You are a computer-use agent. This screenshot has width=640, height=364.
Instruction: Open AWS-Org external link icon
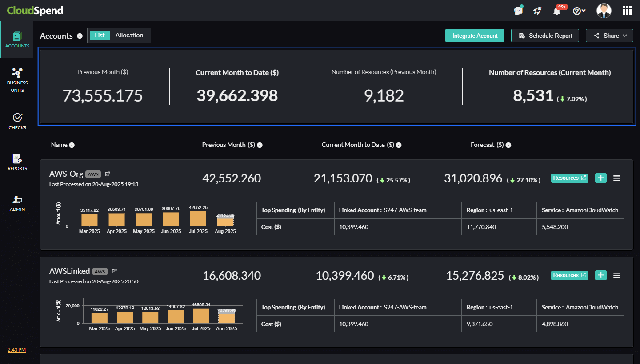click(x=108, y=174)
